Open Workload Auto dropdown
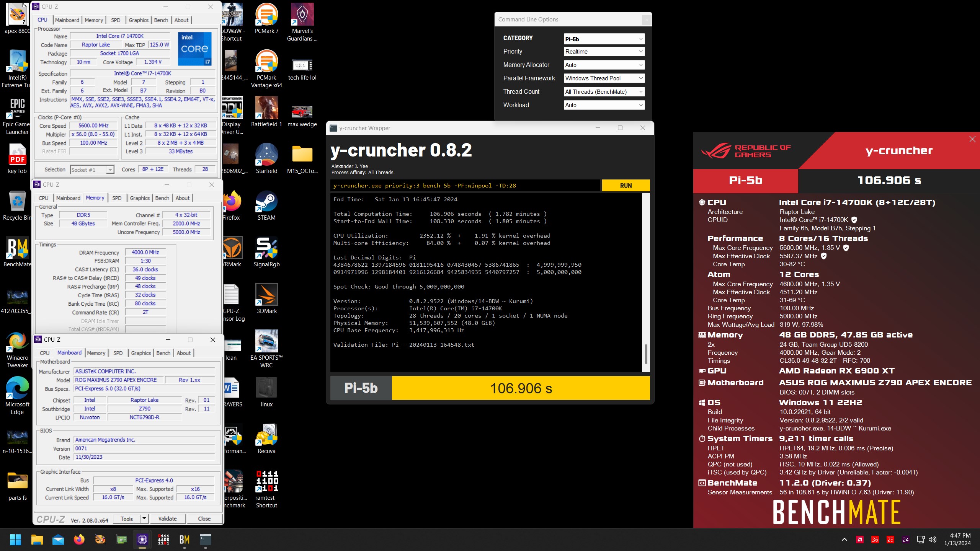The image size is (980, 551). click(x=604, y=105)
